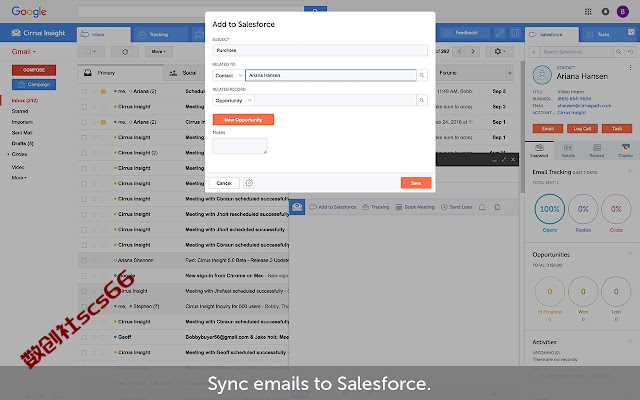This screenshot has width=640, height=400.
Task: Click the red Compose button
Action: [34, 70]
